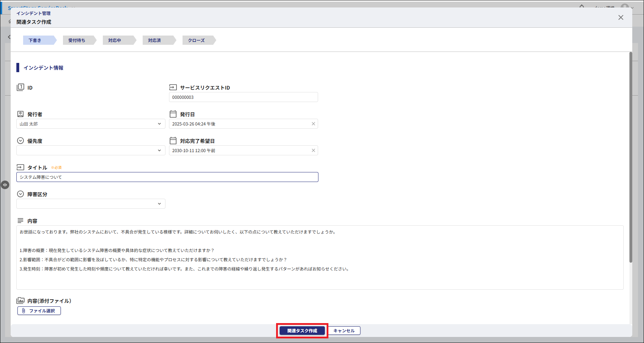The width and height of the screenshot is (644, 343).
Task: Expand the 優先度 dropdown
Action: [91, 151]
